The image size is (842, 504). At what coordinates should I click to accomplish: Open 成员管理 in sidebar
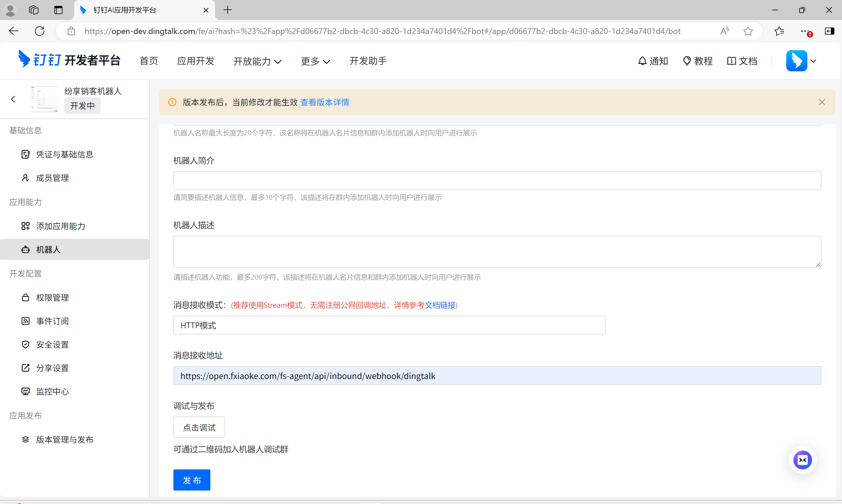pos(75,178)
